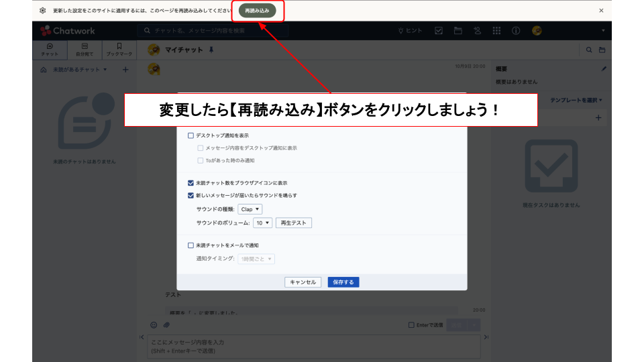Click the 保存する save button

tap(343, 282)
